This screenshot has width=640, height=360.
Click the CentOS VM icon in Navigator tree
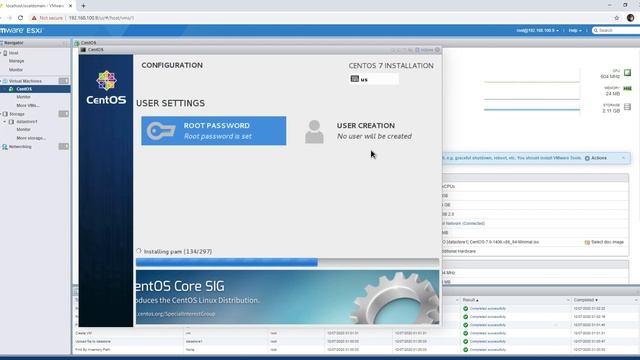pos(11,89)
